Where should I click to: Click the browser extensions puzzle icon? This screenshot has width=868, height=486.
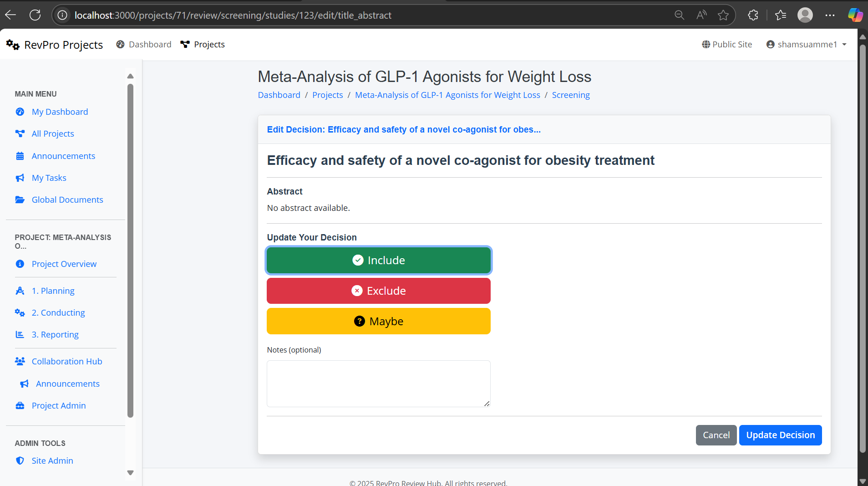click(753, 15)
